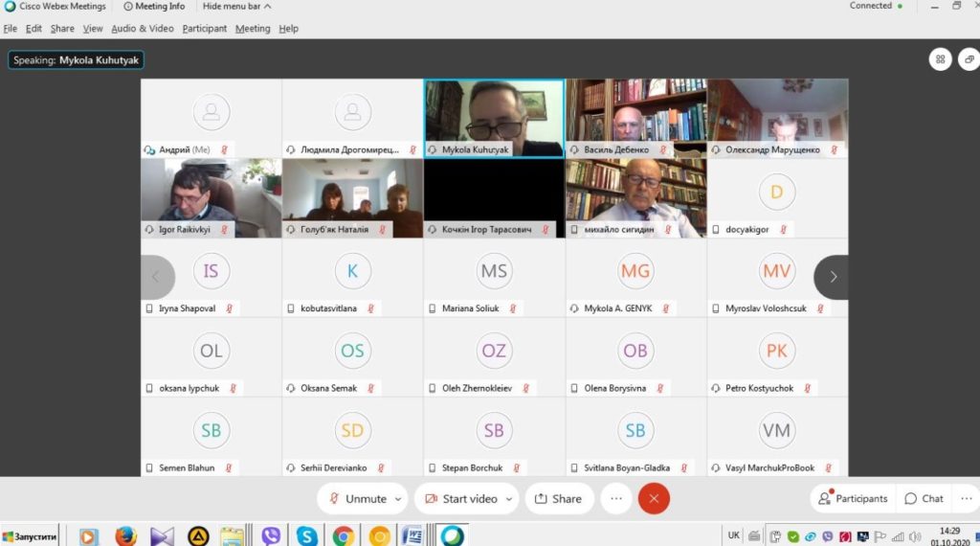Open the Meeting Info tab
This screenshot has height=546, width=980.
point(154,6)
